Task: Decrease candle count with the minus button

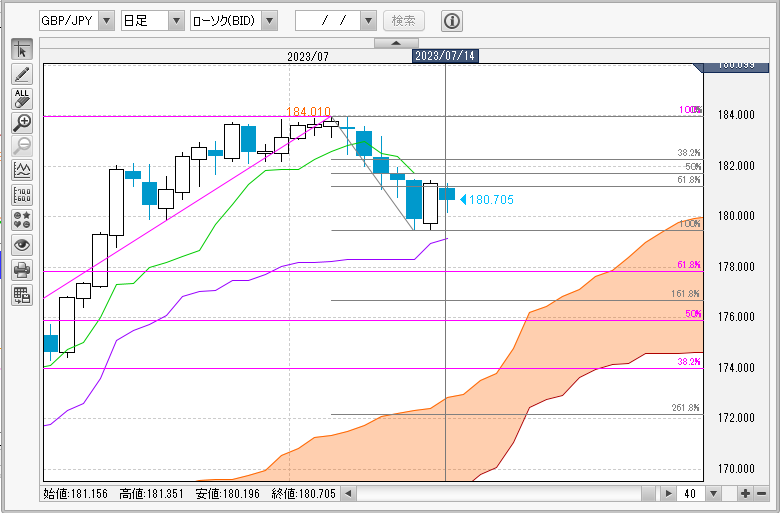Action: tap(762, 494)
